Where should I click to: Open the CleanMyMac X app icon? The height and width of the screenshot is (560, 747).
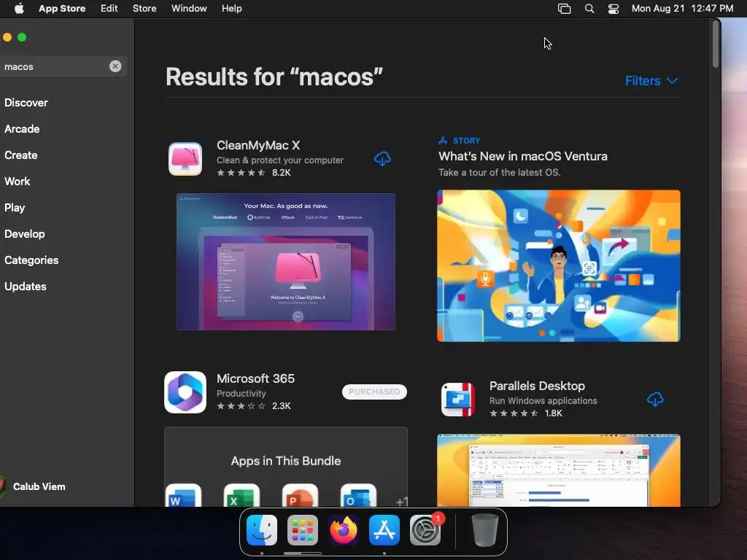(185, 159)
